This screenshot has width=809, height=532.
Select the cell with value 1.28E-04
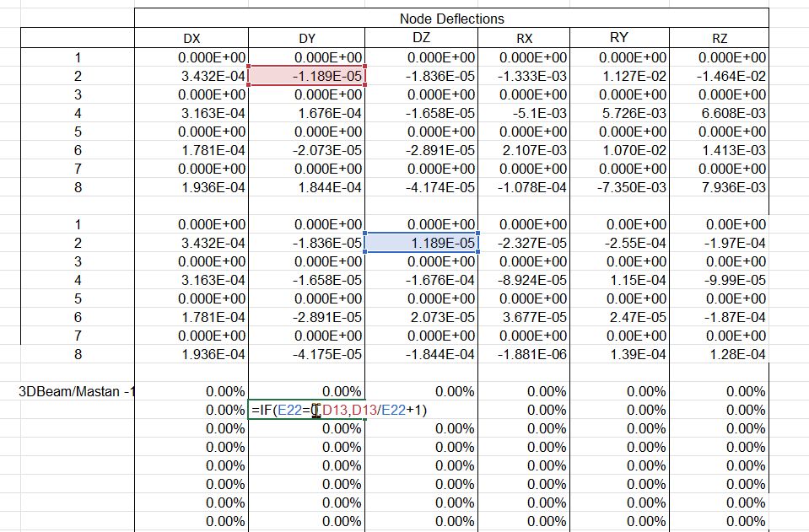click(x=719, y=354)
